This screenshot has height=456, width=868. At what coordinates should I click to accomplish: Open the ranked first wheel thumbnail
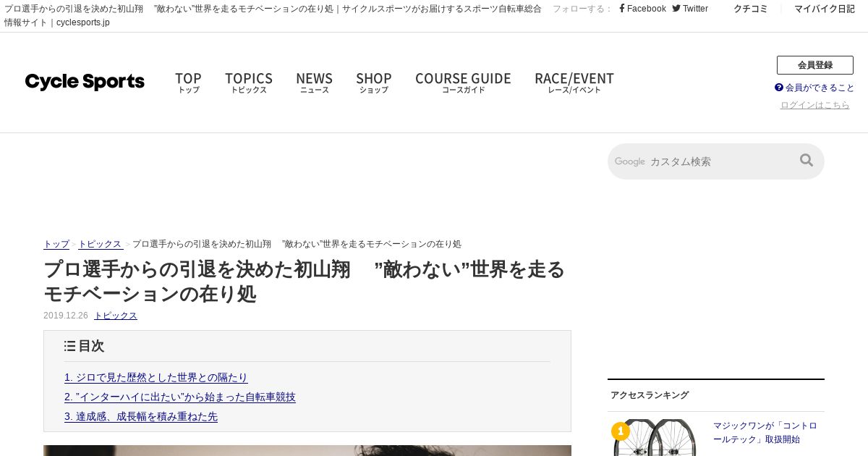coord(655,438)
